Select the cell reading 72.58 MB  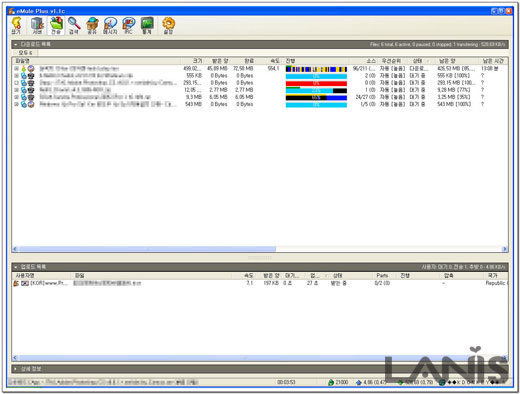coord(243,69)
